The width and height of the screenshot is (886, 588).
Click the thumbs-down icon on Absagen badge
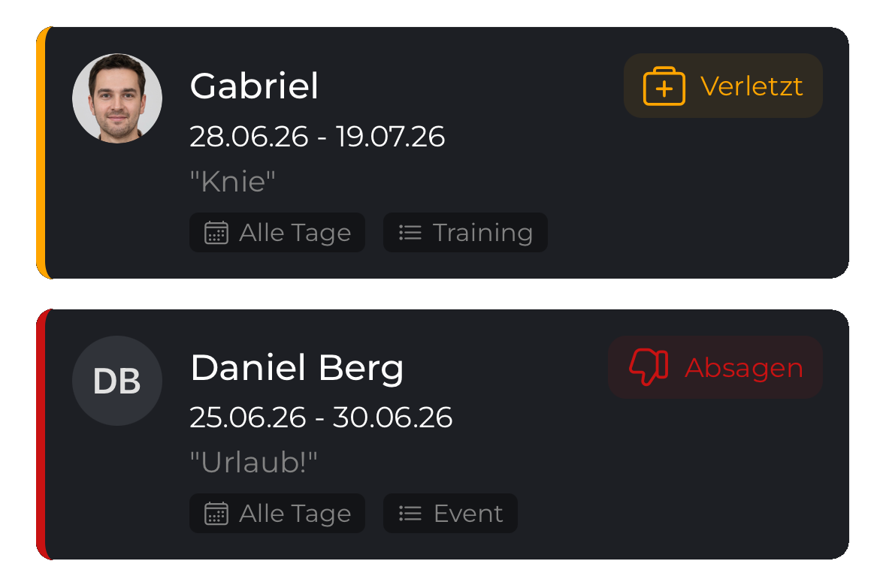click(649, 367)
